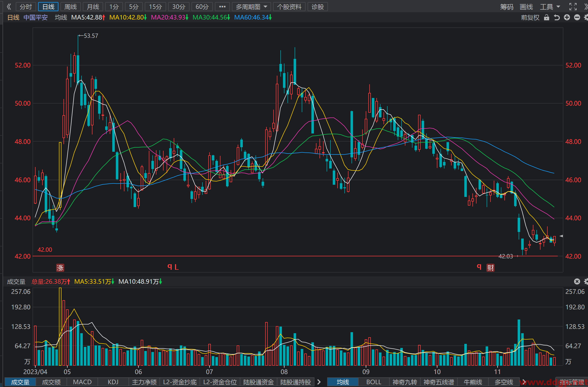Image resolution: width=588 pixels, height=387 pixels.
Task: Close the 成交量 volume panel
Action: (577, 281)
